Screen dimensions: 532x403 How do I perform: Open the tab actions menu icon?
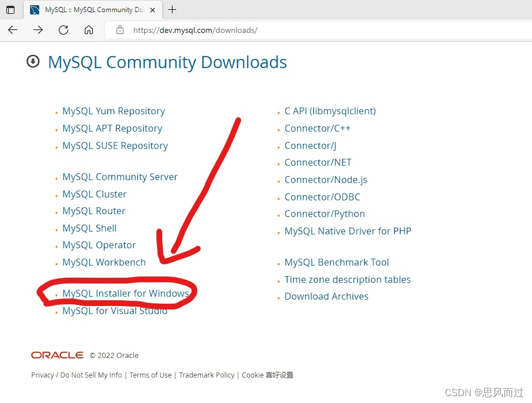point(10,10)
